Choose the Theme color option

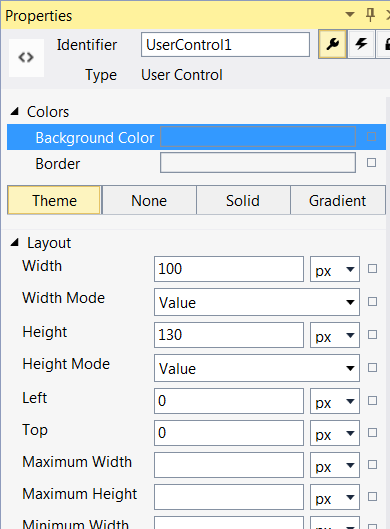click(x=54, y=200)
